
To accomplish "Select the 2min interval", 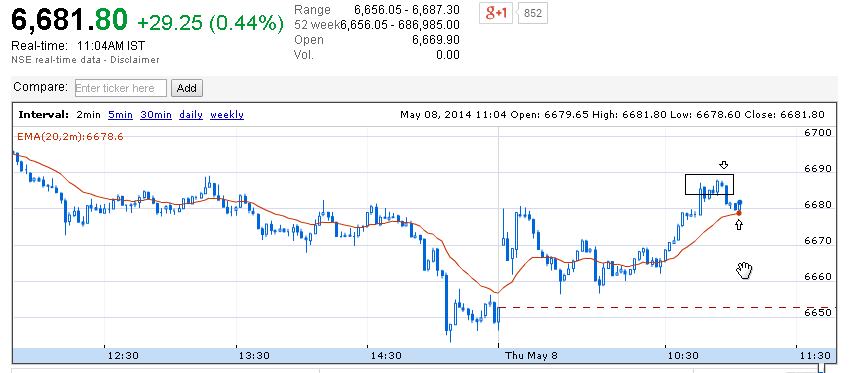I will 89,115.
